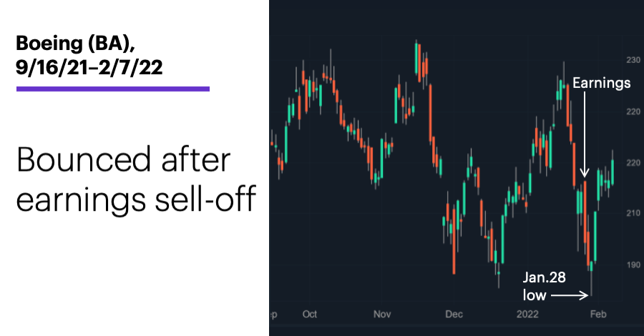Click the 2022 label on the time axis
This screenshot has height=336, width=644.
pyautogui.click(x=527, y=315)
